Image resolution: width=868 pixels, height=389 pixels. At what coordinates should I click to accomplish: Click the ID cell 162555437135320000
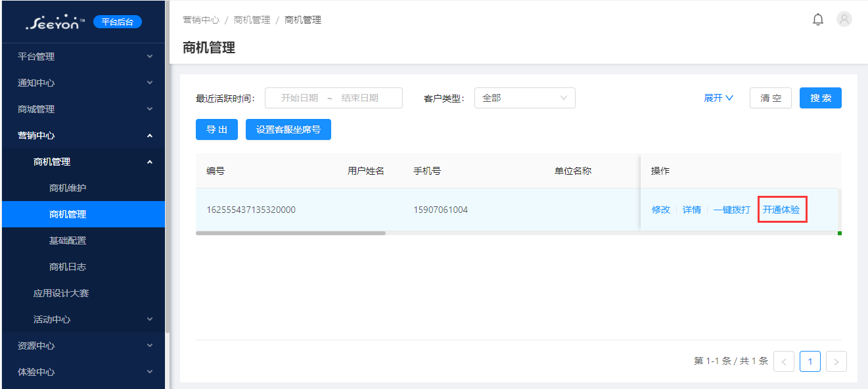(x=251, y=210)
